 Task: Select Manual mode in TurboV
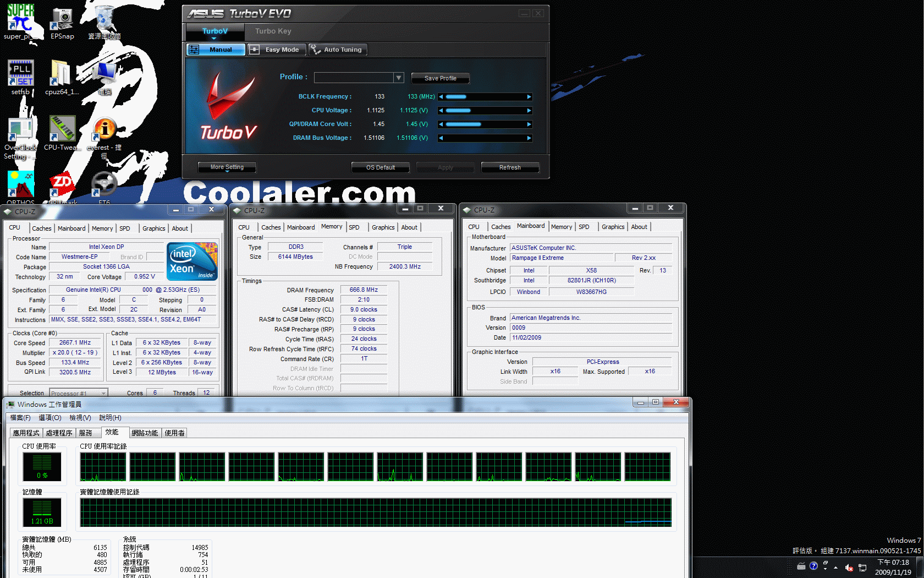(216, 50)
